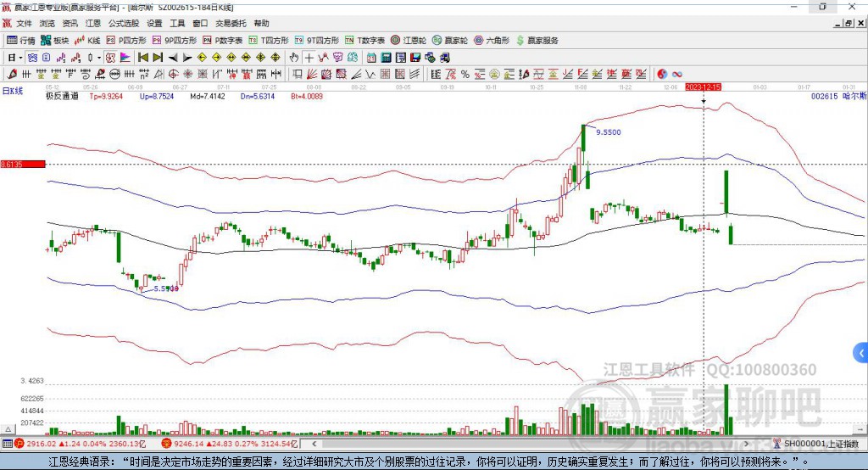Open the 9P四方形 tool
The width and height of the screenshot is (868, 470).
click(175, 41)
